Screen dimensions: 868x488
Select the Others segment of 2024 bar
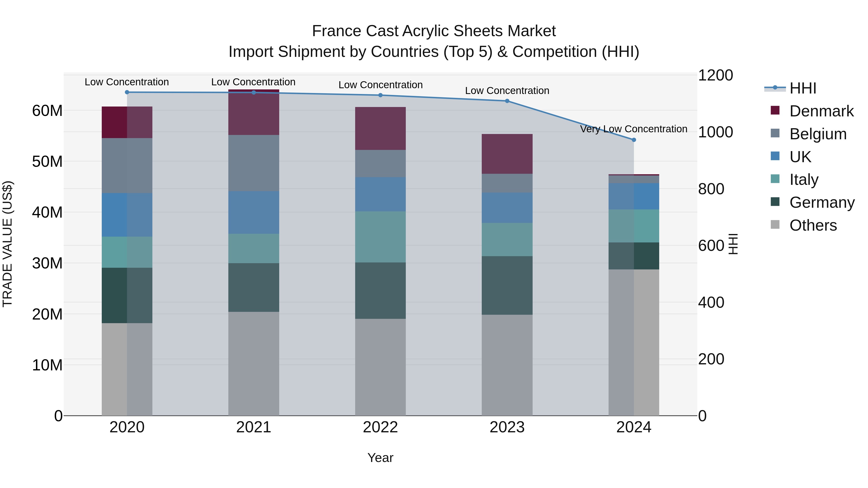pyautogui.click(x=634, y=342)
